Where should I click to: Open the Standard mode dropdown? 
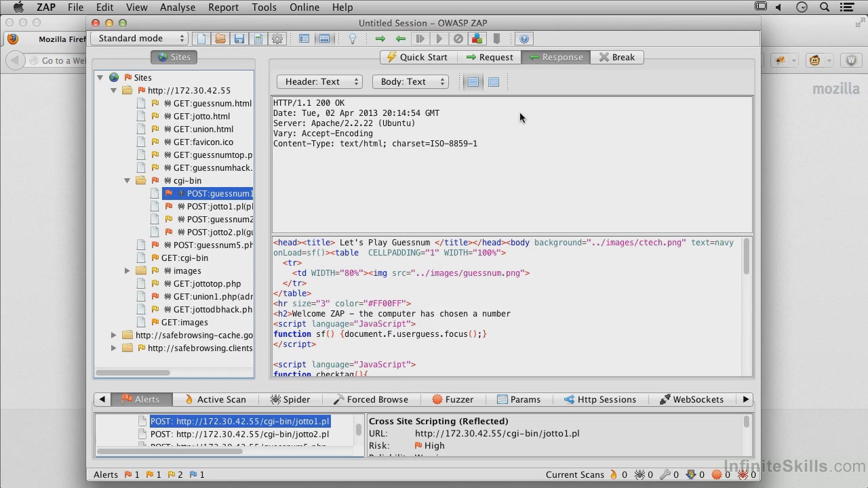(x=139, y=39)
